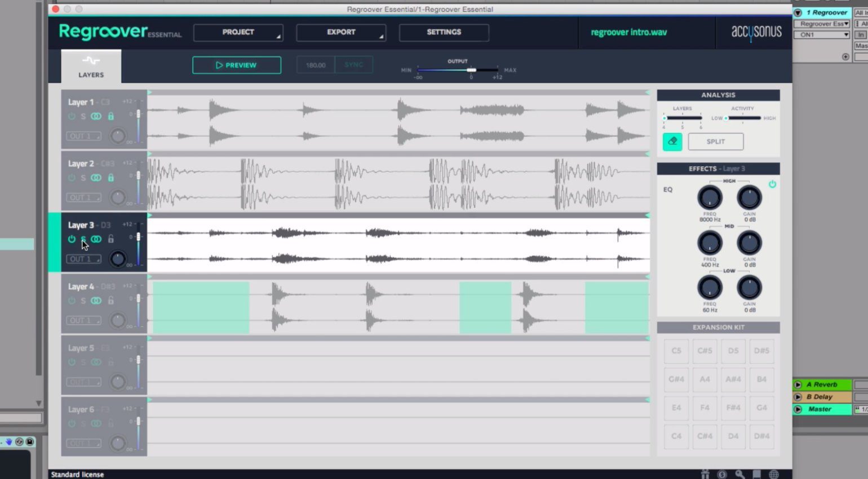Click the Layer 2 pan knob
868x479 pixels.
point(117,197)
